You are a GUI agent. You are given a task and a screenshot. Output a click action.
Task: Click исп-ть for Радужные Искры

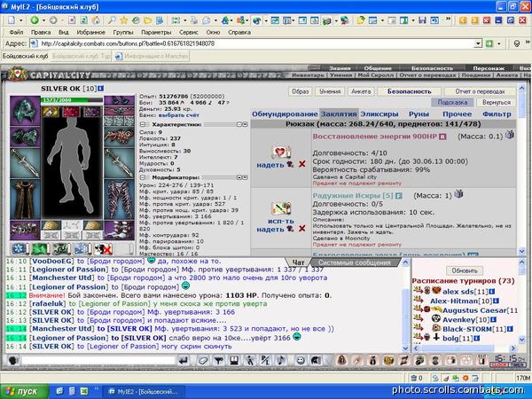pyautogui.click(x=281, y=221)
